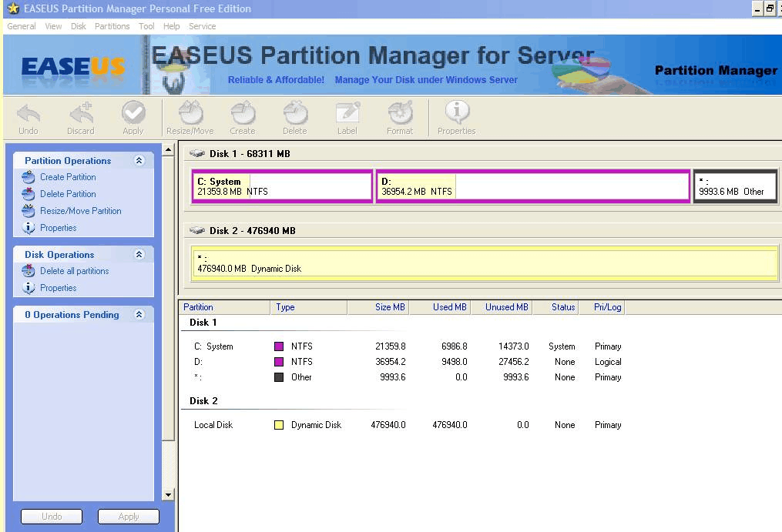Viewport: 782px width, 532px height.
Task: Collapse the Partition Operations panel
Action: (x=139, y=160)
